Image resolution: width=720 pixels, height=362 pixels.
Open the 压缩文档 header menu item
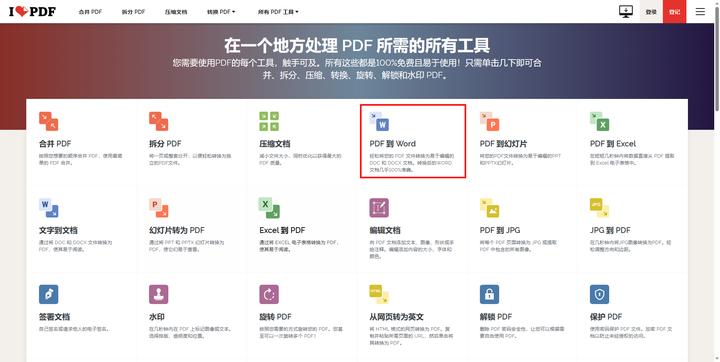(x=176, y=12)
